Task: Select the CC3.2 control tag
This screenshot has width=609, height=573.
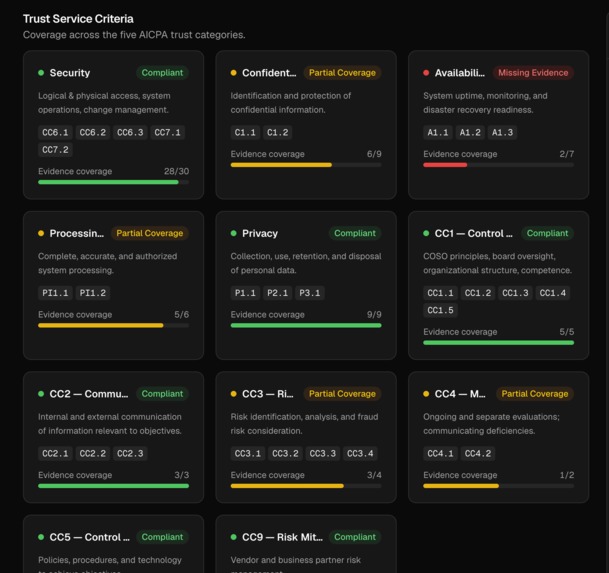Action: (x=285, y=453)
